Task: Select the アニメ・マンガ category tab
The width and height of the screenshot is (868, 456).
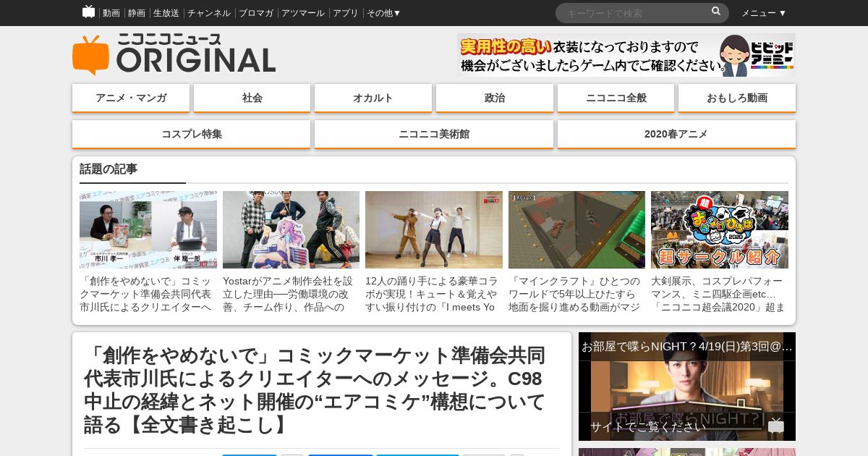Action: 131,98
